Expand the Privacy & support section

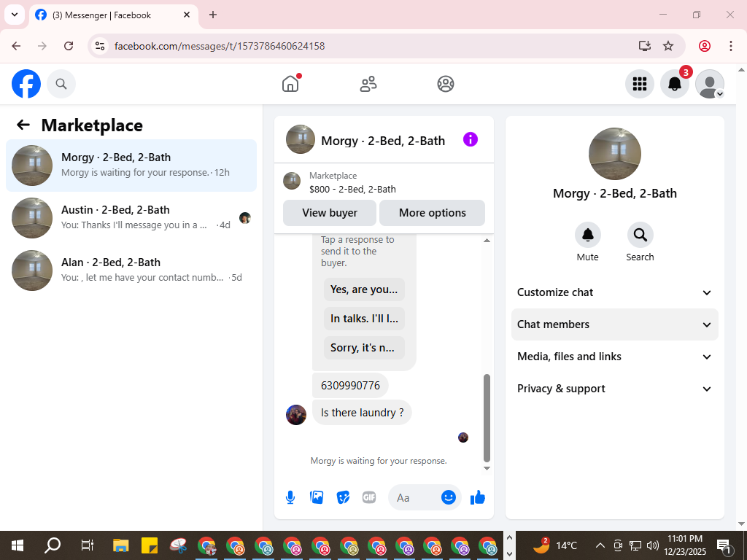(x=614, y=389)
